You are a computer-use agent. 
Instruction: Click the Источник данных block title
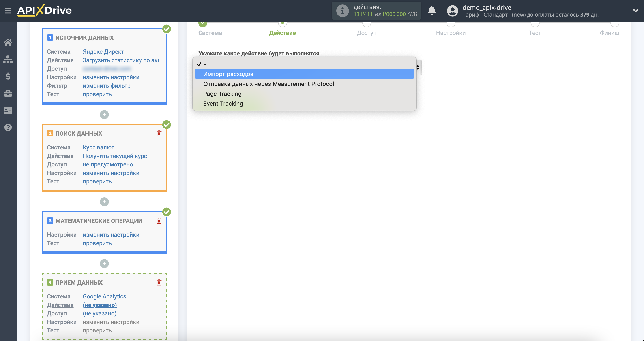tap(84, 37)
